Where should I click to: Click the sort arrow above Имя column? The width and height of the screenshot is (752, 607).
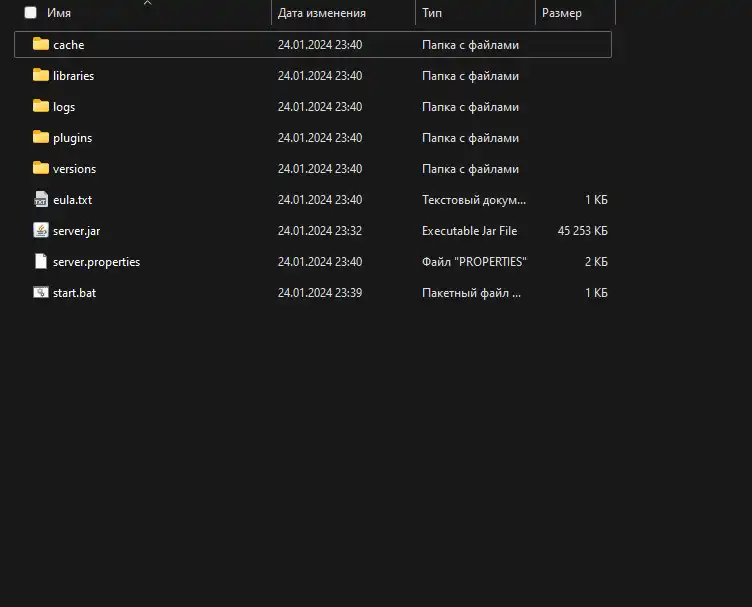148,3
